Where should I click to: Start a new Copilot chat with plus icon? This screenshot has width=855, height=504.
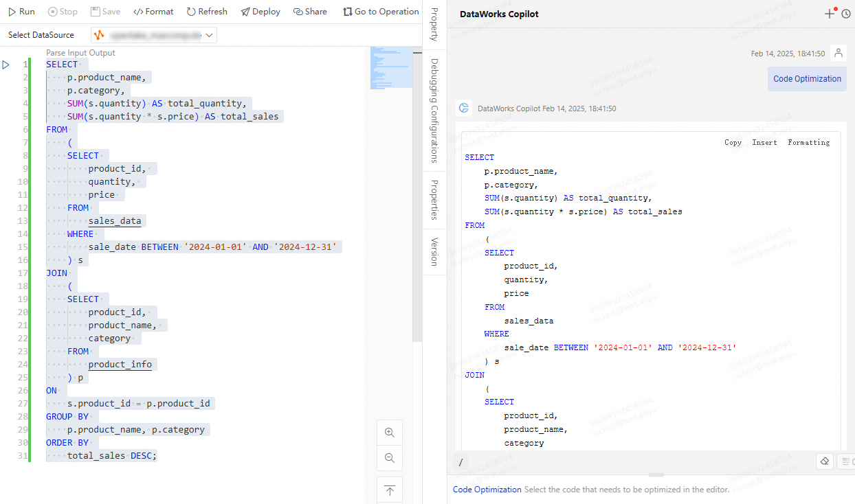coord(830,14)
